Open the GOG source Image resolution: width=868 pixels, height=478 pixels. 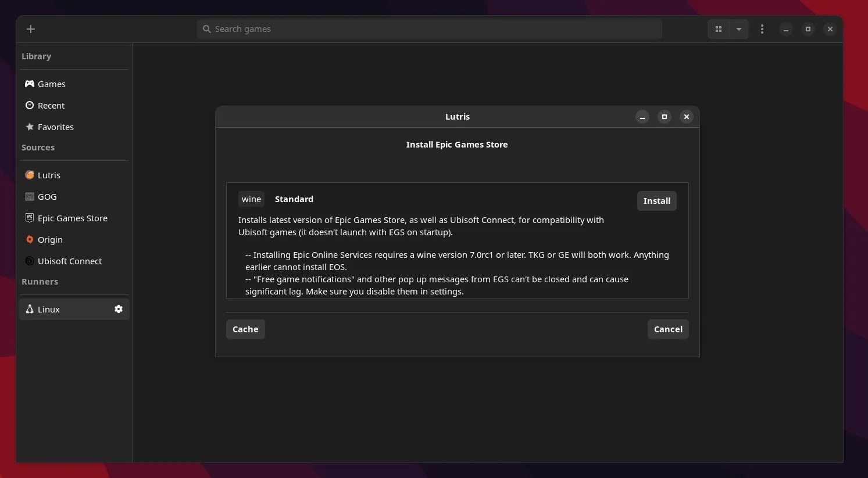pos(47,196)
